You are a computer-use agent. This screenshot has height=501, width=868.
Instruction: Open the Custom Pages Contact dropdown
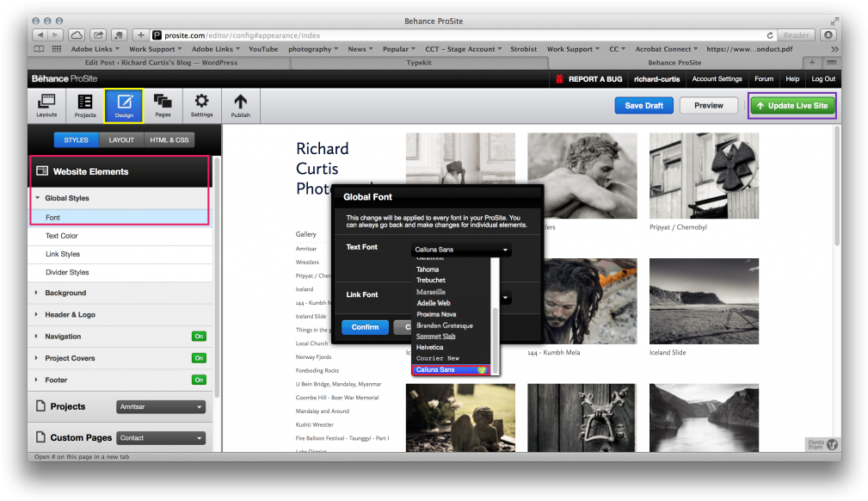pos(161,438)
